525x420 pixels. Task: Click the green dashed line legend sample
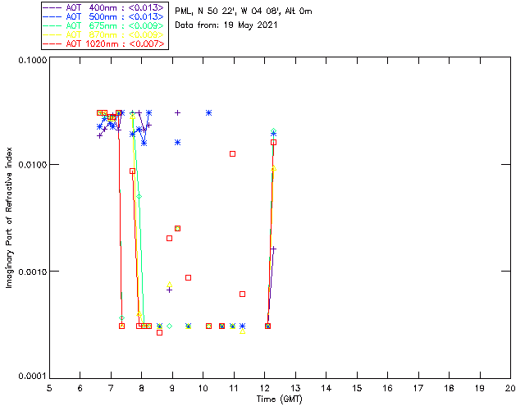pyautogui.click(x=52, y=25)
